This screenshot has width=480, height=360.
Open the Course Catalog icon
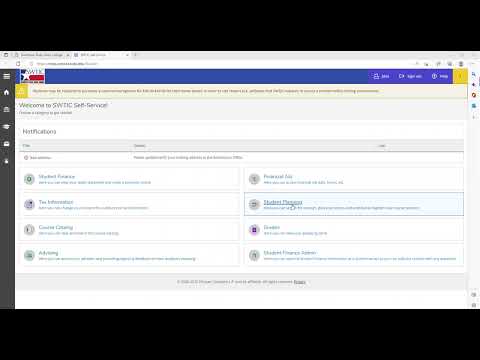click(29, 230)
